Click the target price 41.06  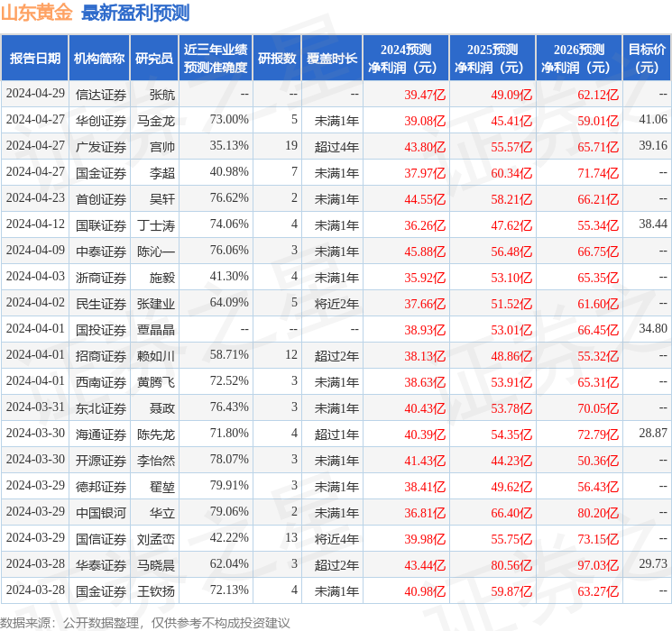coord(653,119)
